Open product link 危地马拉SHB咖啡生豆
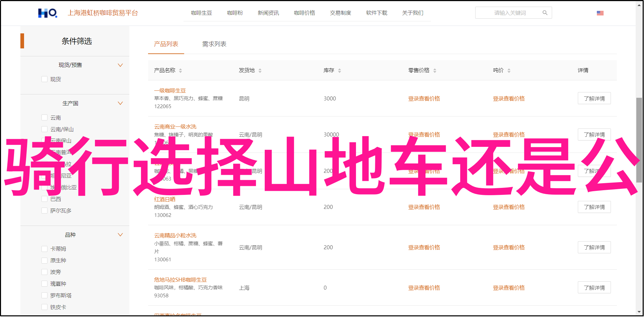Image resolution: width=644 pixels, height=317 pixels. click(x=180, y=280)
